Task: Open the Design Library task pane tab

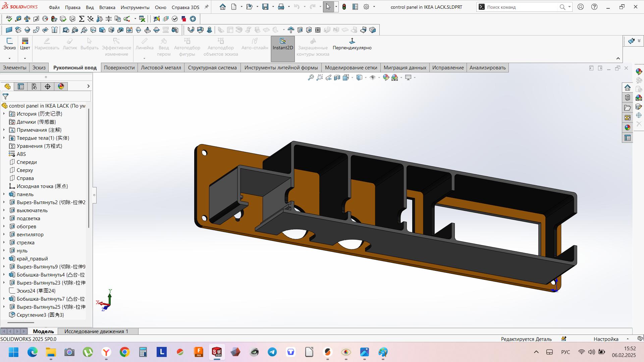Action: coord(628,98)
